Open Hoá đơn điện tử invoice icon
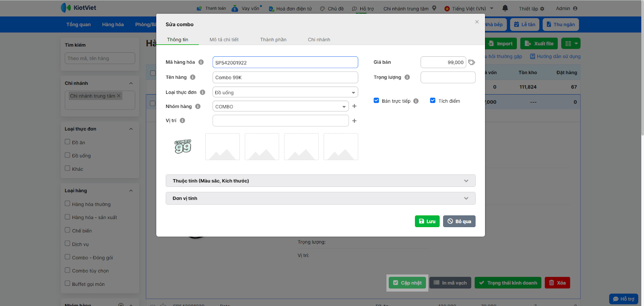 pyautogui.click(x=272, y=8)
